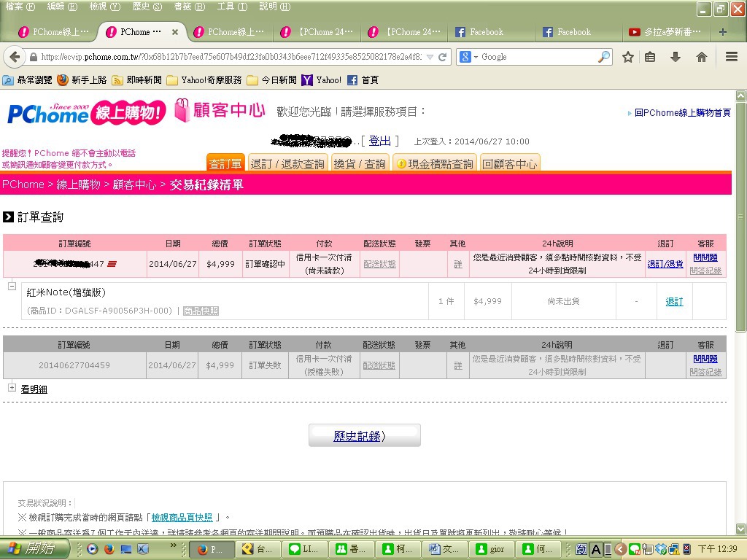Reload the page with refresh icon
Image resolution: width=747 pixels, height=560 pixels.
443,57
